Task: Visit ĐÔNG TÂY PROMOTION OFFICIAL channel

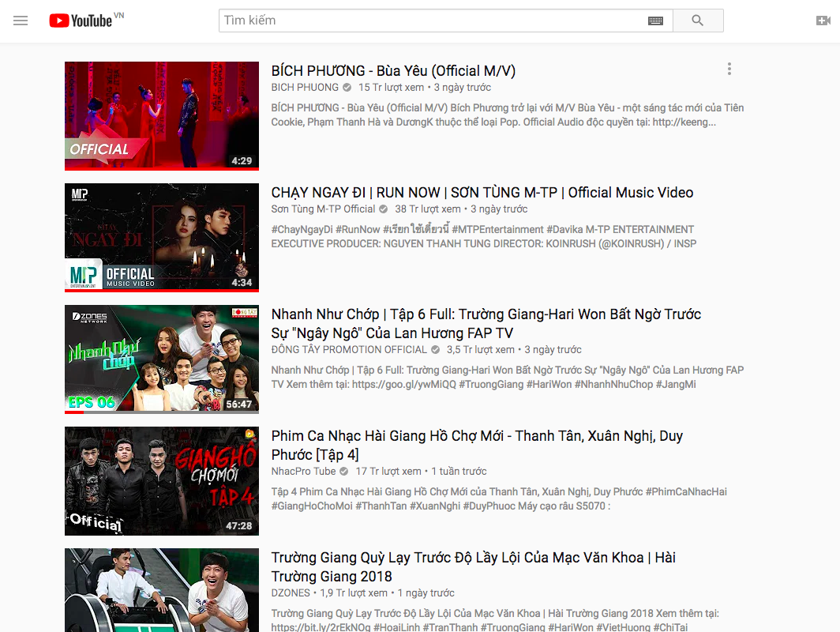Action: 349,349
